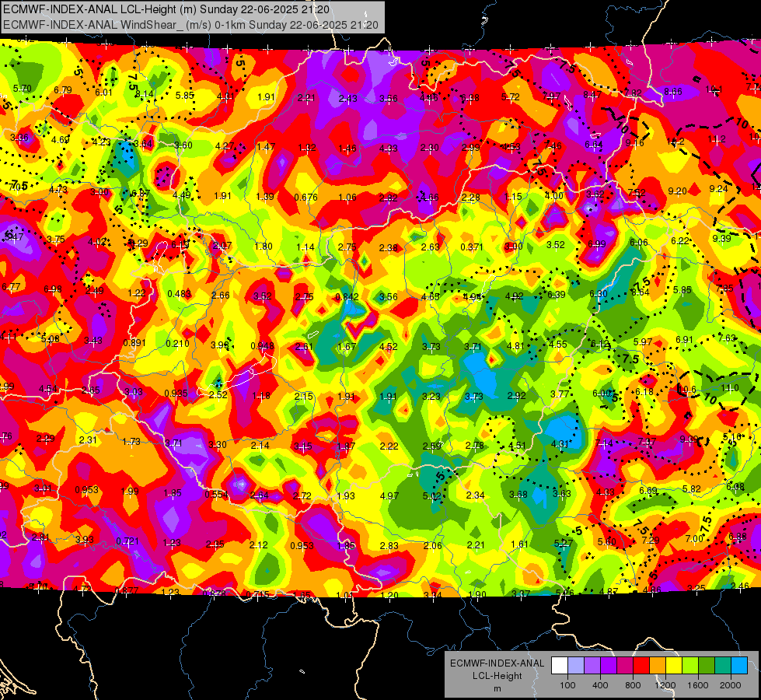The width and height of the screenshot is (761, 700).
Task: Select the 4.97 wind shear value
Action: point(389,496)
